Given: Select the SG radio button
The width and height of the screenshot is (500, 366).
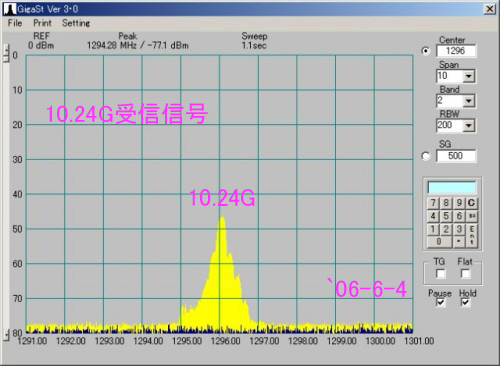Looking at the screenshot, I should pos(426,156).
